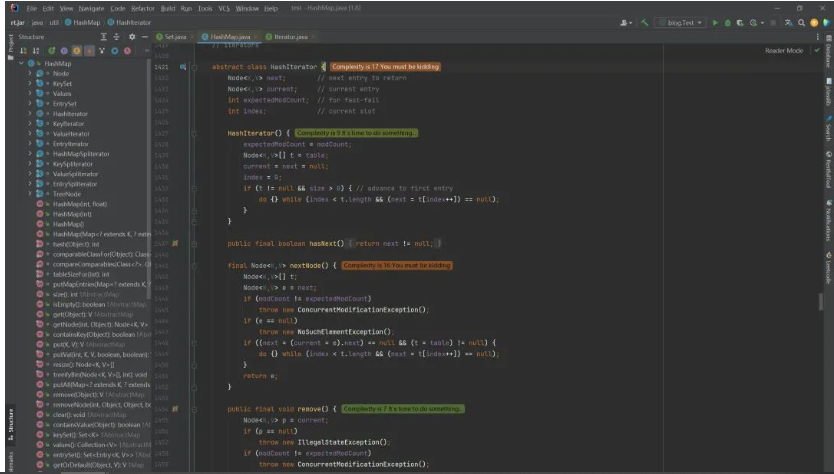
Task: Open the Refactor menu
Action: click(x=143, y=9)
